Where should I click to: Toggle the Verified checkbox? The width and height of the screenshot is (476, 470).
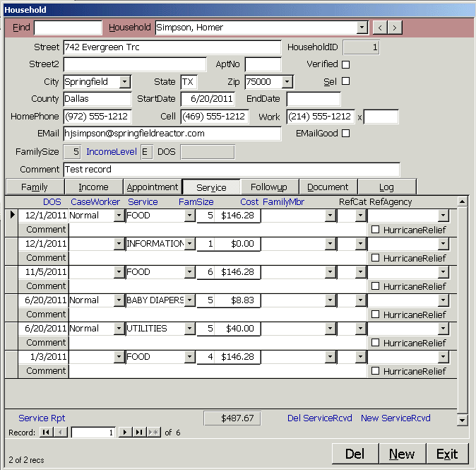coord(346,64)
